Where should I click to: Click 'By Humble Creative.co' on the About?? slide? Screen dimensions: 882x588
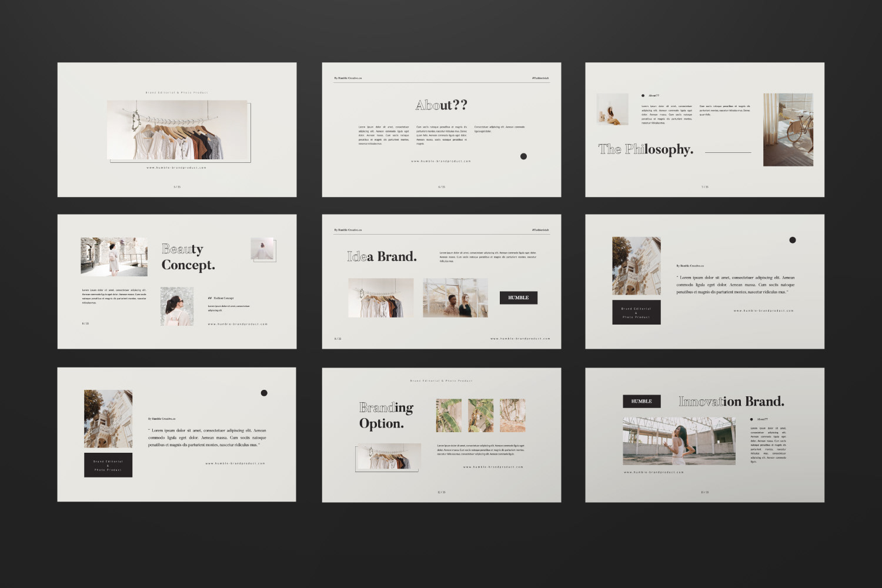[x=348, y=78]
